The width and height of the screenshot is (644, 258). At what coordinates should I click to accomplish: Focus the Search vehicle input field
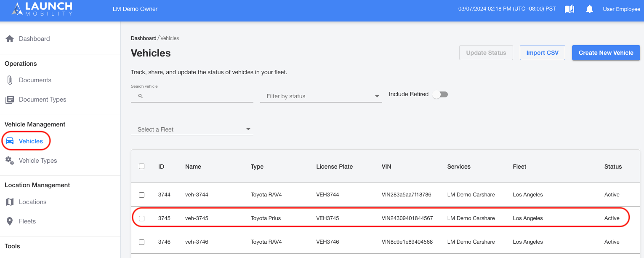point(192,96)
